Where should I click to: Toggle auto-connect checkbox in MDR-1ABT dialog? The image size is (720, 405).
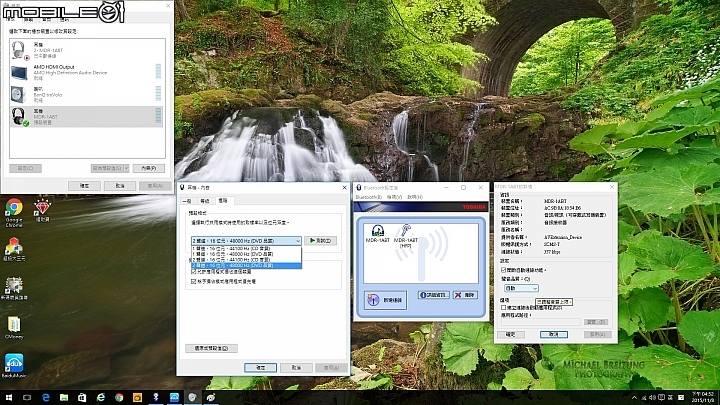pyautogui.click(x=503, y=270)
